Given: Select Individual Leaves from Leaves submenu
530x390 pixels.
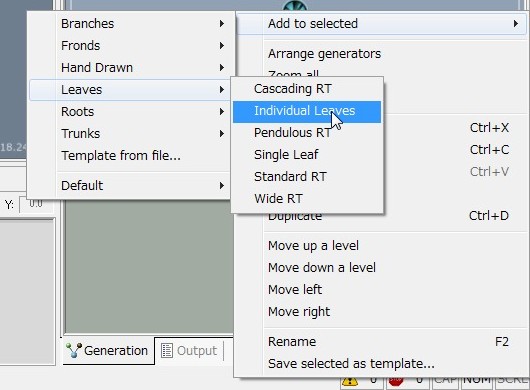Looking at the screenshot, I should coord(307,112).
